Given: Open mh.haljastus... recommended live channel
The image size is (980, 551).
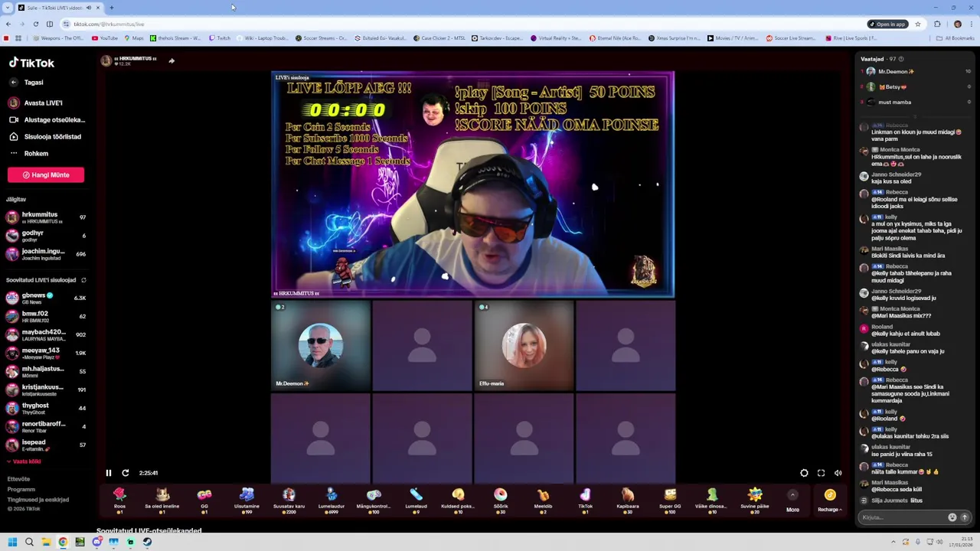Looking at the screenshot, I should coord(46,371).
